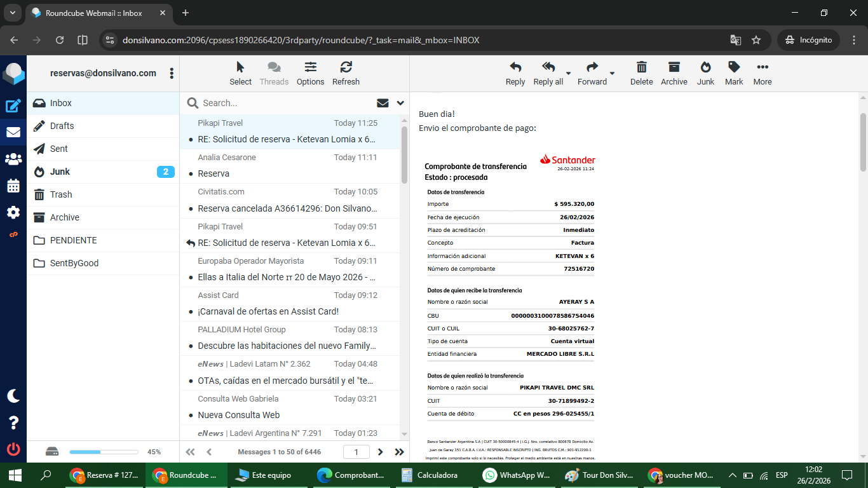Click the Reply toolbar icon
The height and width of the screenshot is (488, 868).
tap(515, 72)
